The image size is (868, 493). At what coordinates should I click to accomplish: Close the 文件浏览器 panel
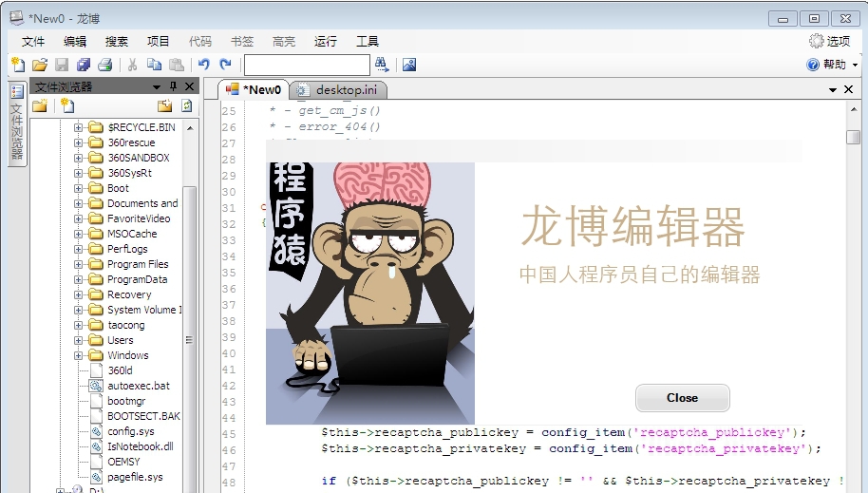pyautogui.click(x=189, y=86)
